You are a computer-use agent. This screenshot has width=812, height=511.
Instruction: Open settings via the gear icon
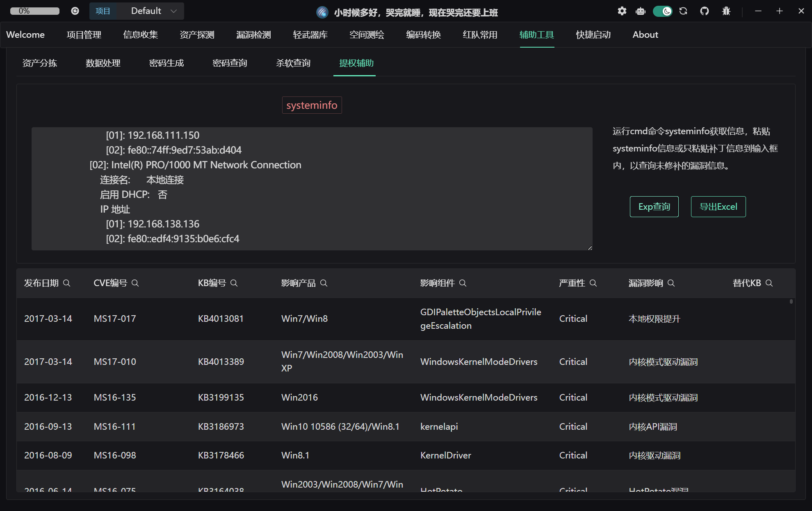click(622, 11)
